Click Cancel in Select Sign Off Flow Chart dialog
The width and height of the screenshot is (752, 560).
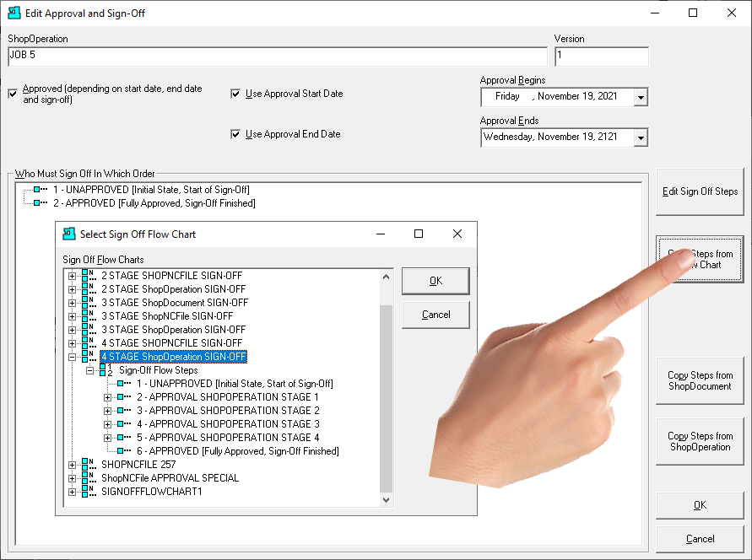point(436,315)
